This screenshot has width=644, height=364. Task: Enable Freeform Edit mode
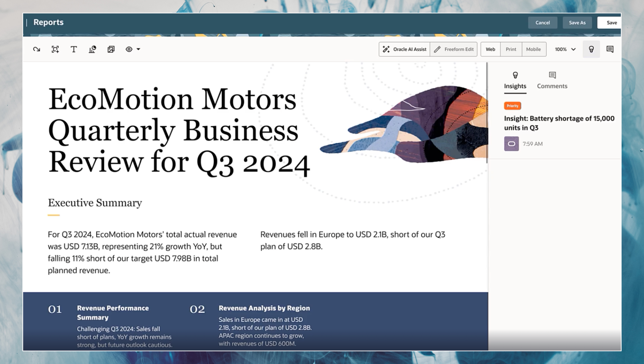pos(454,49)
